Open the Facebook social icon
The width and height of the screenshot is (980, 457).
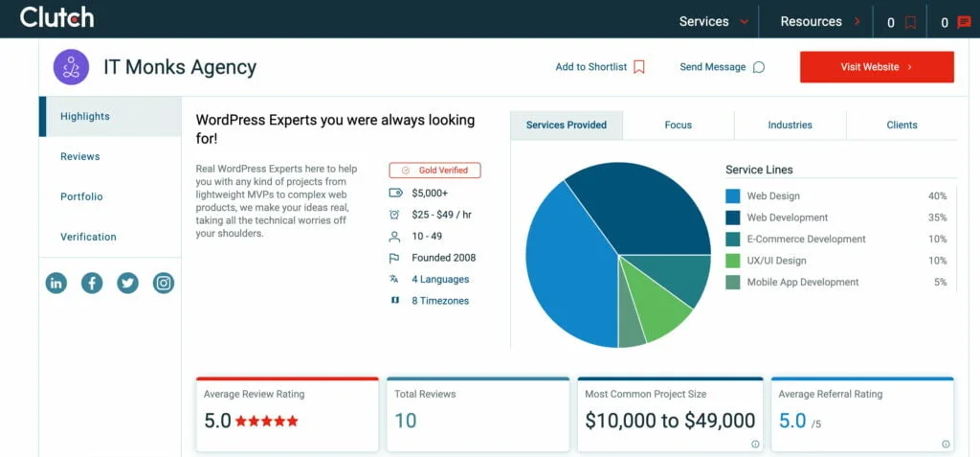tap(92, 283)
